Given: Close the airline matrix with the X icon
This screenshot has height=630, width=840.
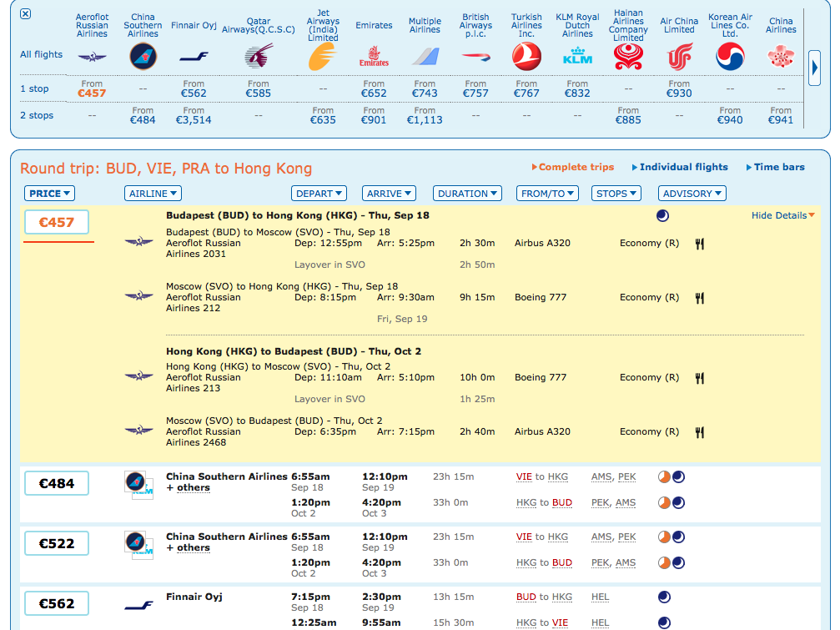Looking at the screenshot, I should click(25, 14).
